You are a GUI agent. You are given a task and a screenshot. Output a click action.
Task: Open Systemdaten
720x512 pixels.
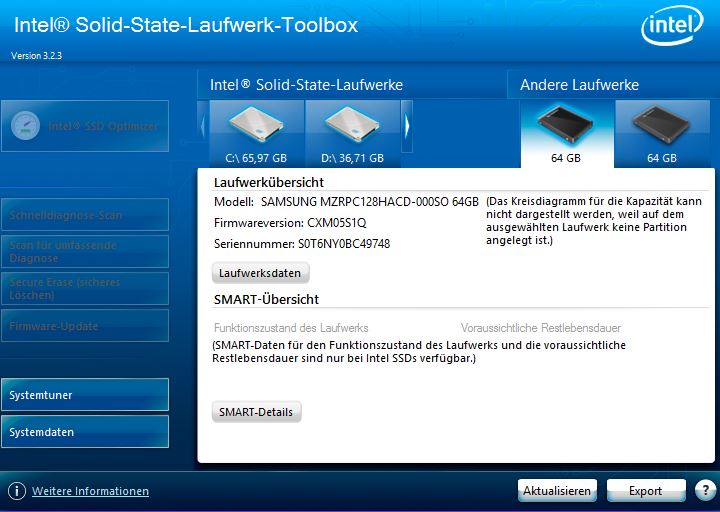[x=85, y=432]
